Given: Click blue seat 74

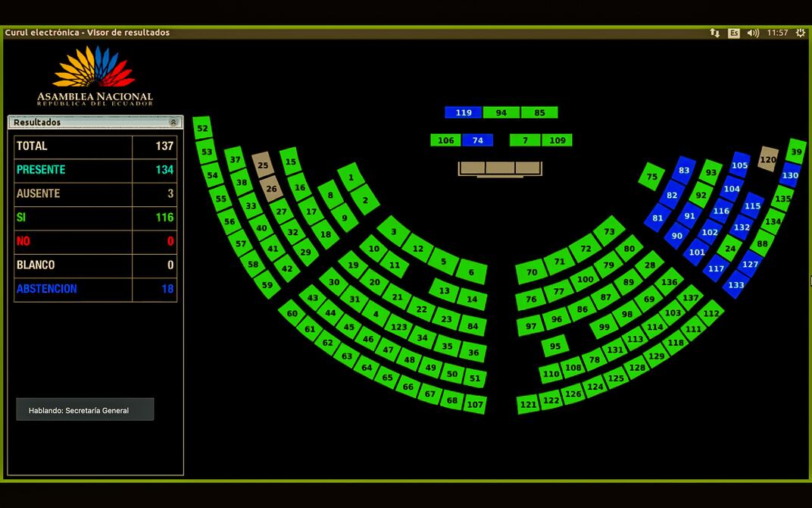Looking at the screenshot, I should click(x=477, y=140).
